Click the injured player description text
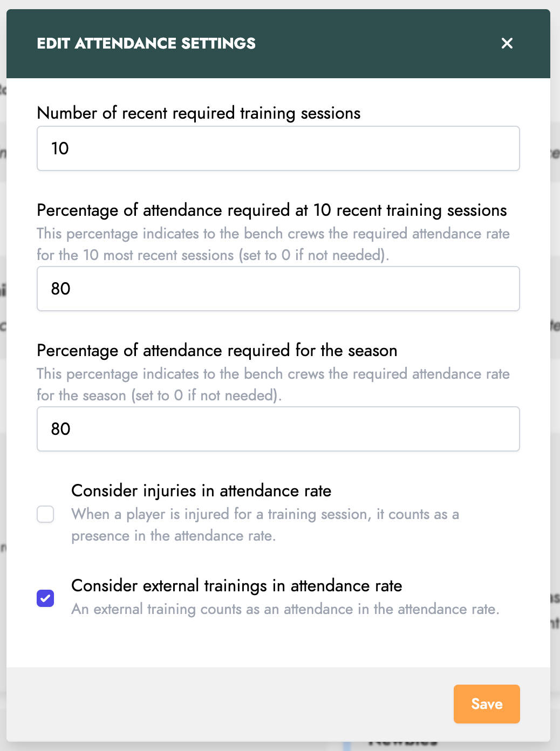 (x=264, y=525)
